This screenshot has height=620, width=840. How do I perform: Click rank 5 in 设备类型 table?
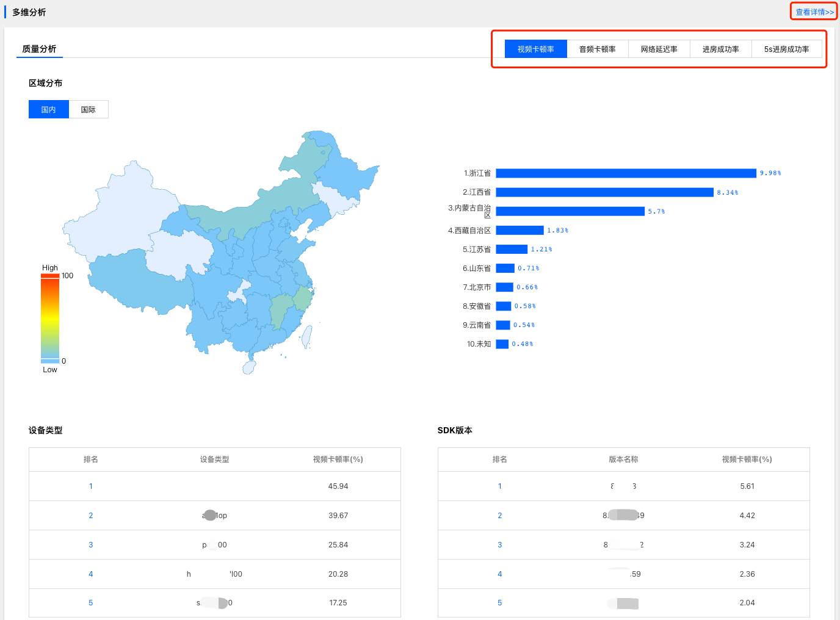tap(91, 603)
